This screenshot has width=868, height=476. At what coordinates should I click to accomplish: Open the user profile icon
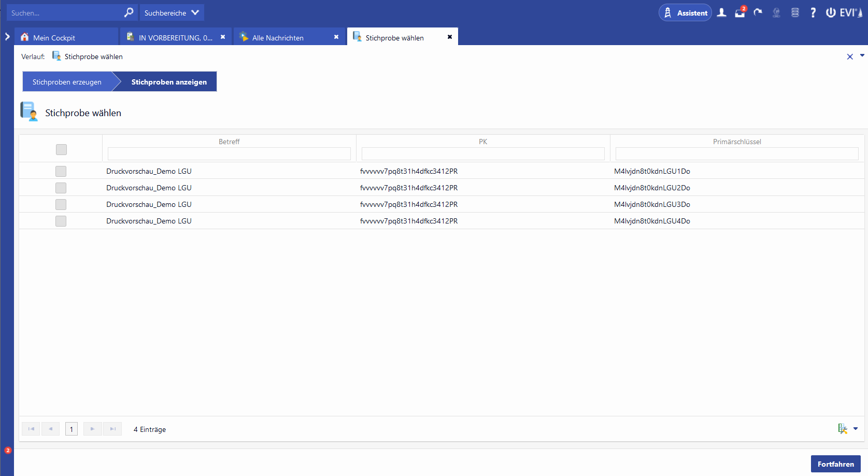pyautogui.click(x=721, y=13)
